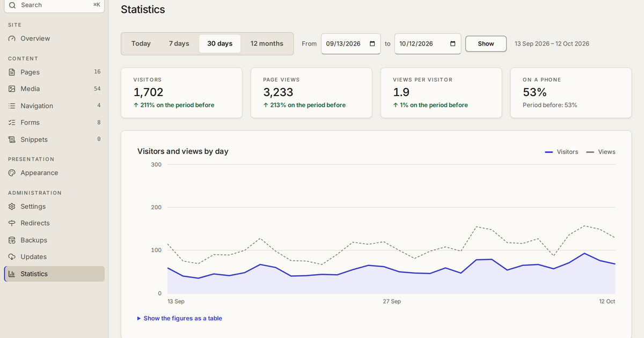
Task: Click the Media count badge 54
Action: [97, 89]
